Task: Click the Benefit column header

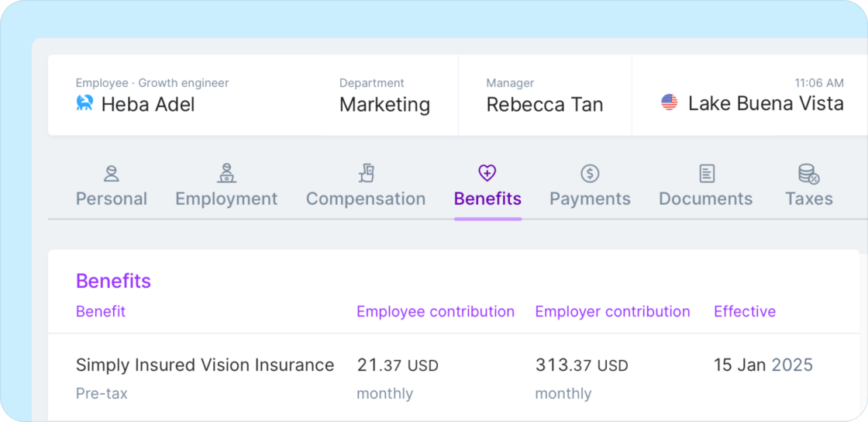Action: pyautogui.click(x=101, y=311)
